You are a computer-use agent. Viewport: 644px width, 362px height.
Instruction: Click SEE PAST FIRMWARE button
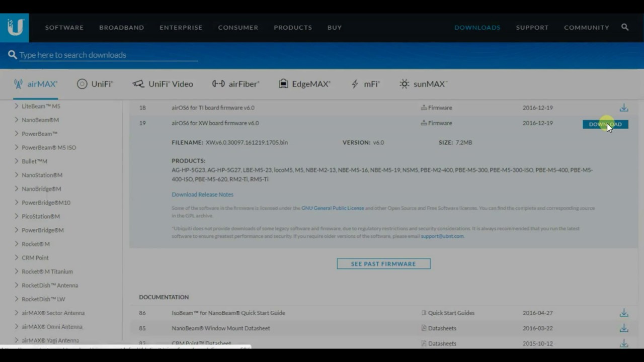pyautogui.click(x=383, y=263)
